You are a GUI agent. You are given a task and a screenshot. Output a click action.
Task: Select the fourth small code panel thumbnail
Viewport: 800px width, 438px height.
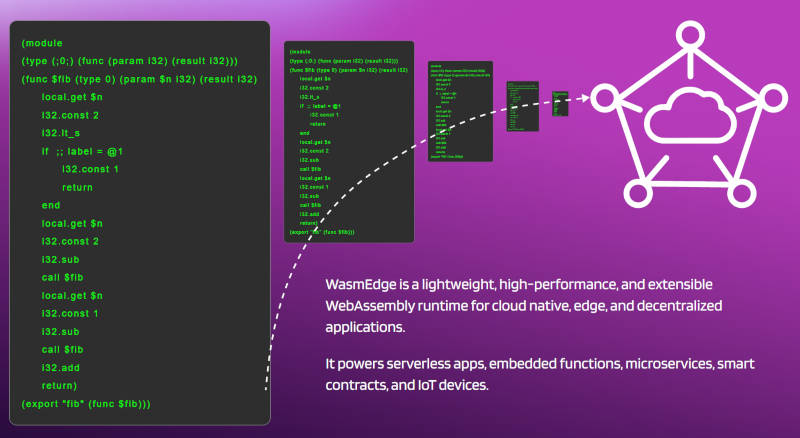pyautogui.click(x=522, y=106)
